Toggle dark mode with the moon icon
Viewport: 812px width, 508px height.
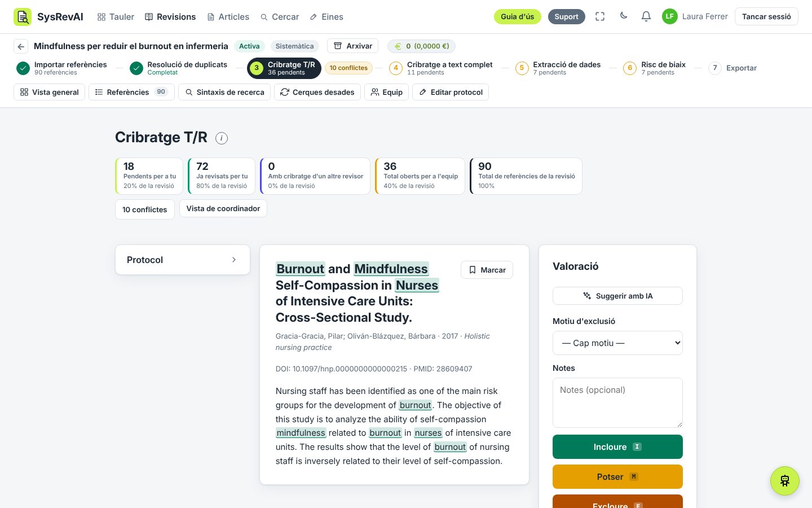click(624, 16)
